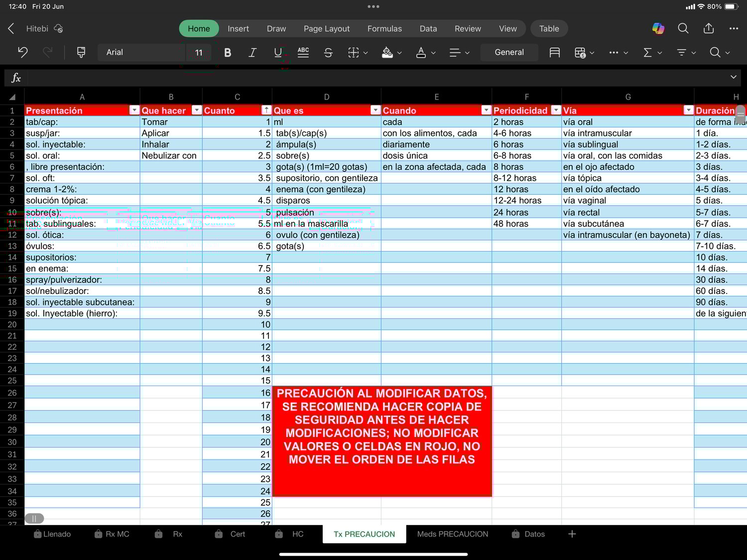Viewport: 747px width, 560px height.
Task: Open the text alignment dropdown
Action: tap(460, 52)
